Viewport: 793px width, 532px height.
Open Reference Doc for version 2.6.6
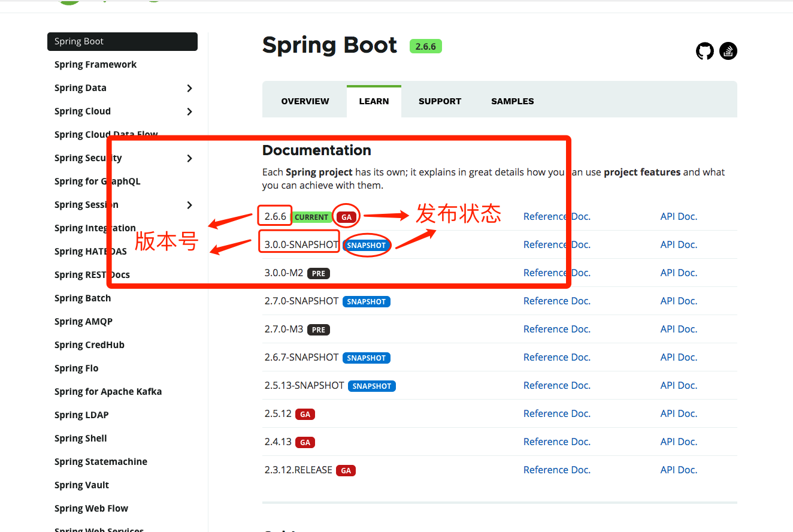point(556,216)
